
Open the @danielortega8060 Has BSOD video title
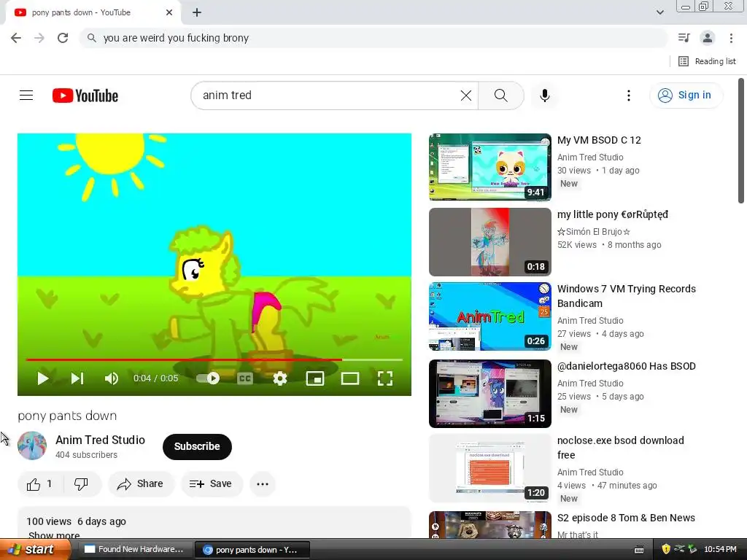pos(626,366)
